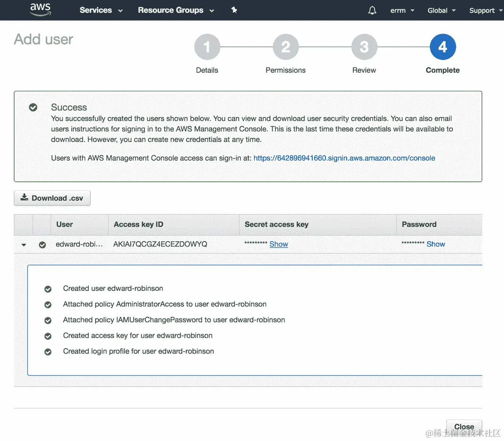The height and width of the screenshot is (441, 504).
Task: Click check icon beside Created access key
Action: 48,336
